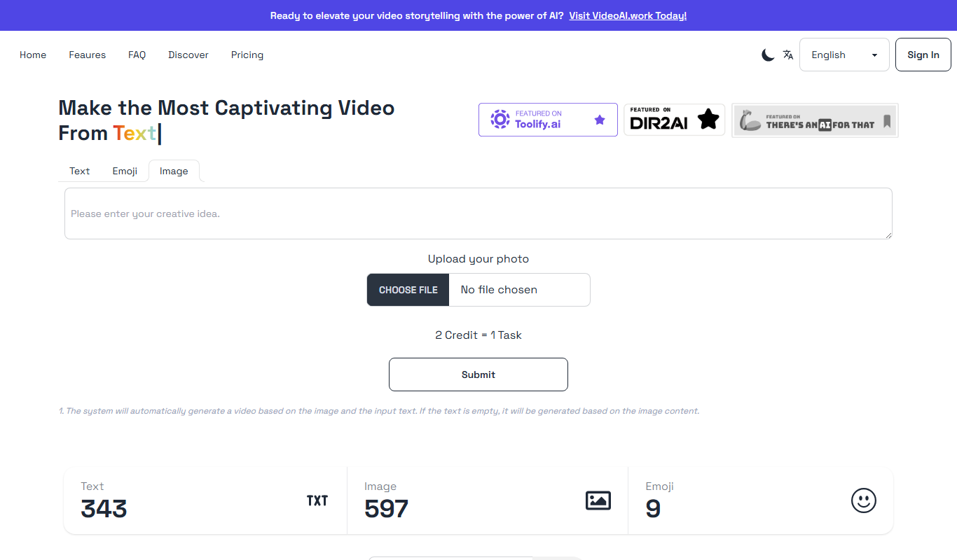957x560 pixels.
Task: Click bookmark icon in AI For That badge
Action: 887,122
